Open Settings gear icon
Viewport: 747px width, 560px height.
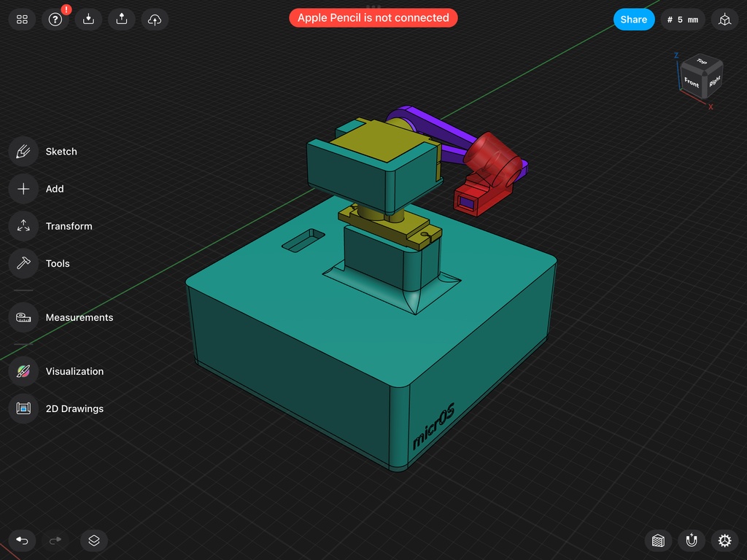pos(724,540)
